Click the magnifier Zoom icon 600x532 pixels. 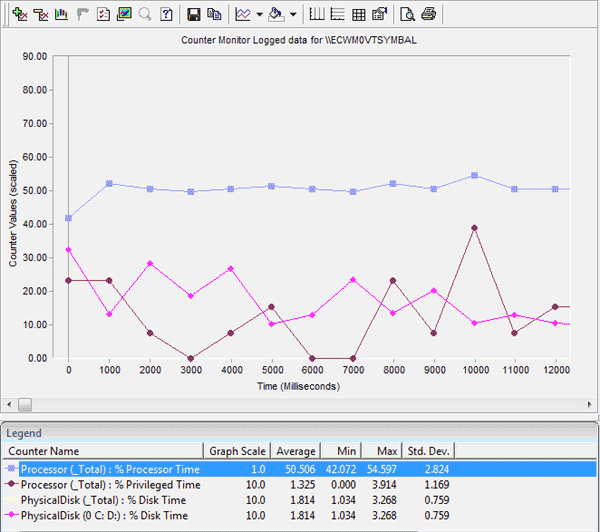point(145,14)
